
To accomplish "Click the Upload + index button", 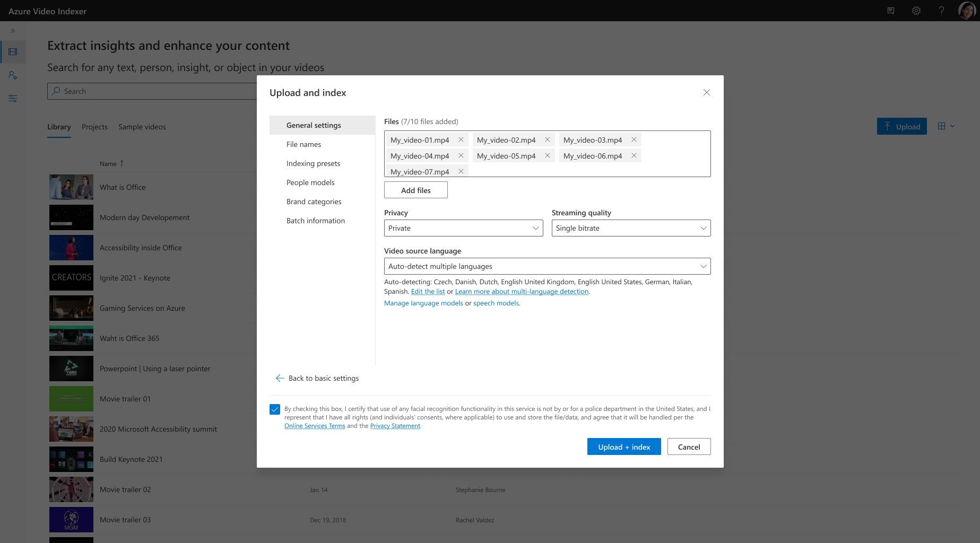I will [x=624, y=447].
